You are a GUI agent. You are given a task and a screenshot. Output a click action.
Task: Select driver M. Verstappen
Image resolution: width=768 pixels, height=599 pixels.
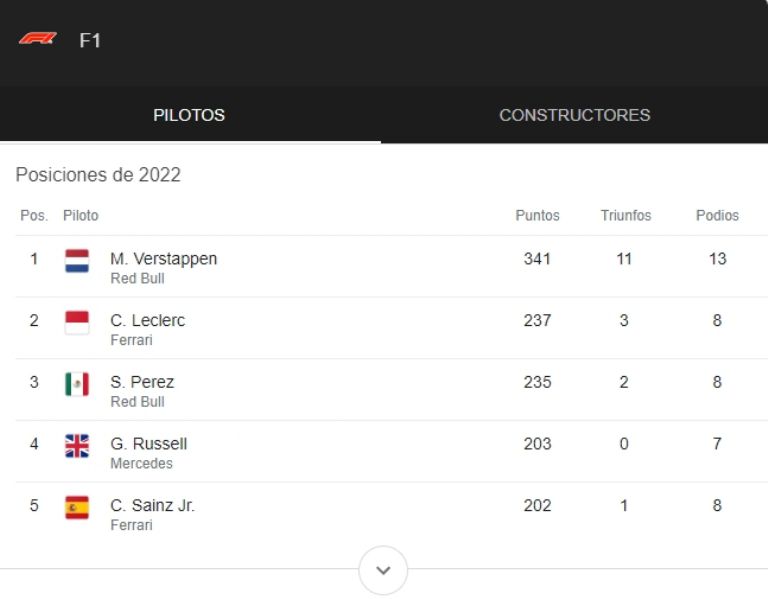click(x=163, y=259)
